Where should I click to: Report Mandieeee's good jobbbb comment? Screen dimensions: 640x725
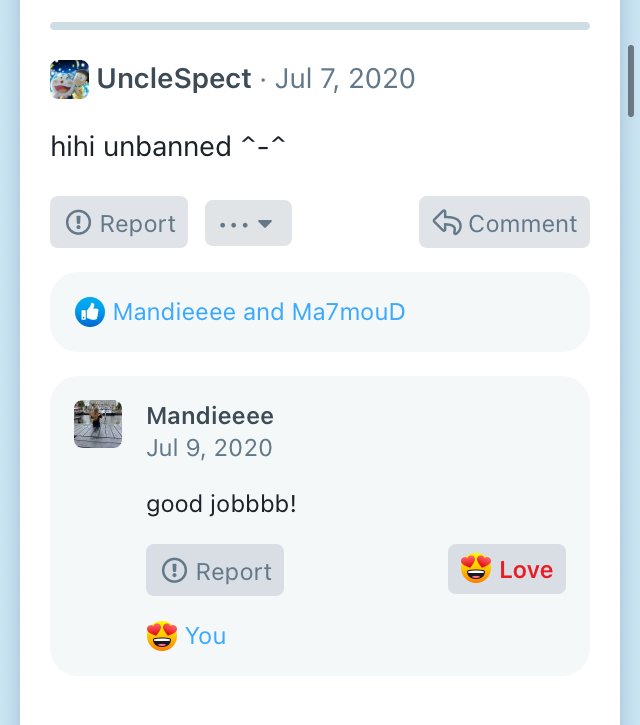pos(215,570)
